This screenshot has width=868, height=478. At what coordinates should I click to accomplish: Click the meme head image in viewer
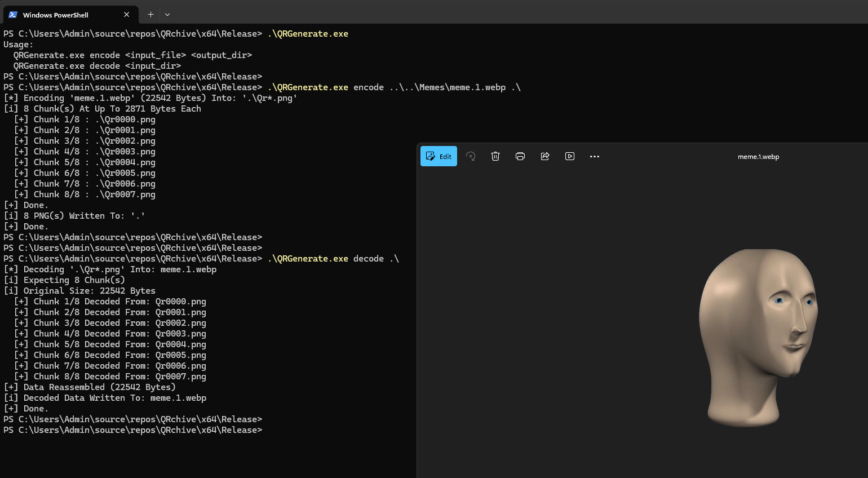pos(757,337)
